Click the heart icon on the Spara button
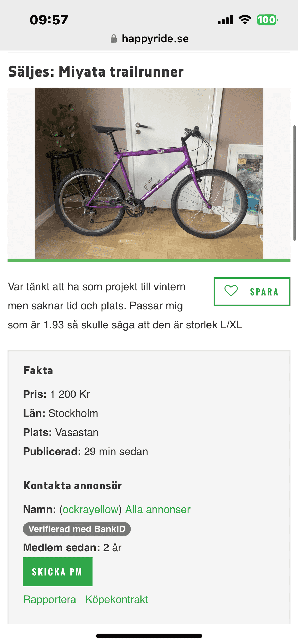 231,291
